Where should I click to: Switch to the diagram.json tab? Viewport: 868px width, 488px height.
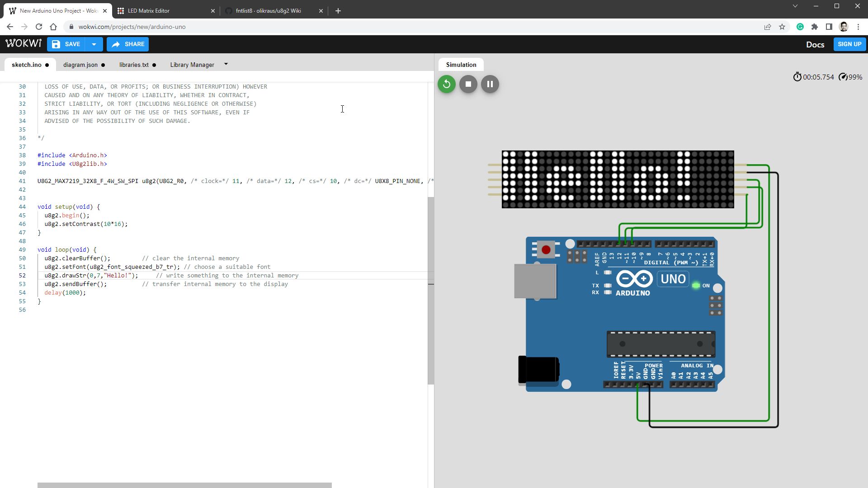(81, 65)
